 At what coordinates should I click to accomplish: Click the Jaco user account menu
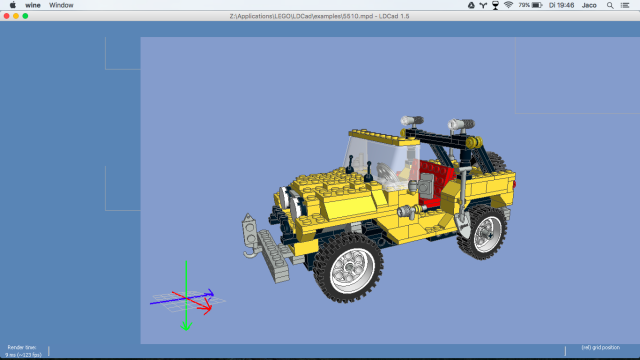click(x=589, y=5)
